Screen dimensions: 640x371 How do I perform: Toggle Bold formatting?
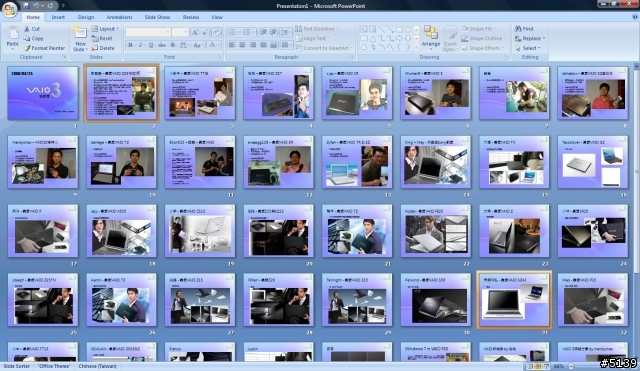130,45
